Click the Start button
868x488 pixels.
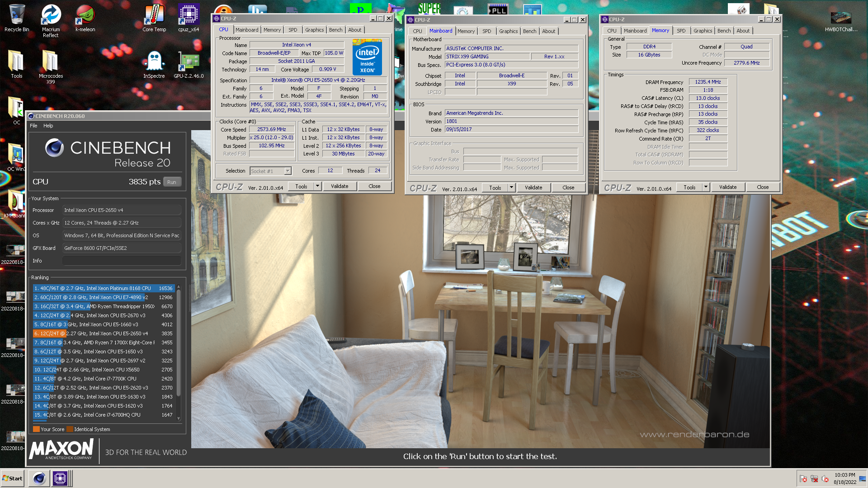coord(13,478)
